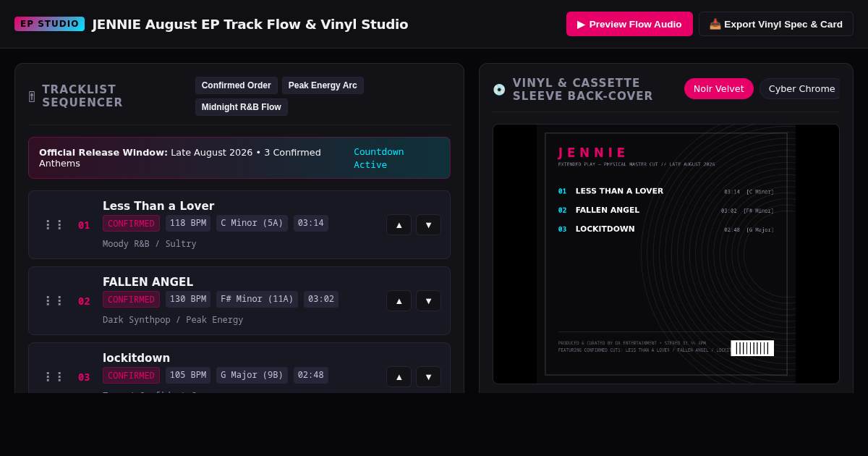Click the Vinyl & Cassette Sleeve Back-Cover heading

pos(583,90)
